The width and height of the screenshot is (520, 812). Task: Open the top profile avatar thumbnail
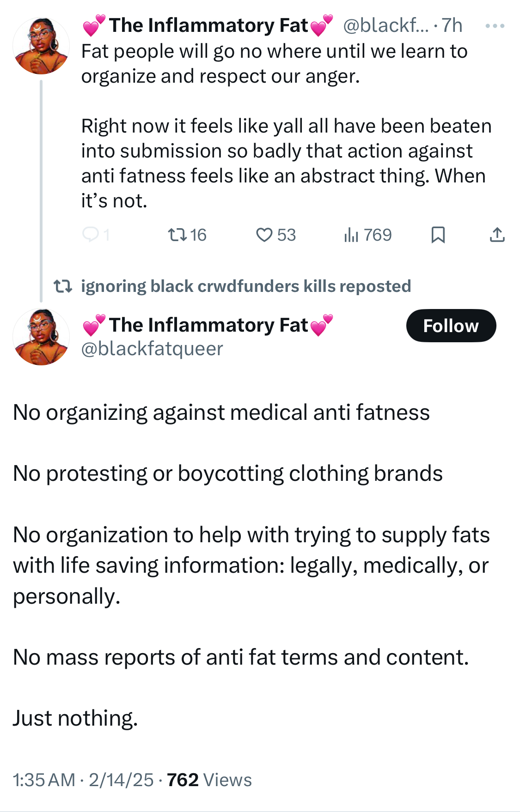coord(41,46)
